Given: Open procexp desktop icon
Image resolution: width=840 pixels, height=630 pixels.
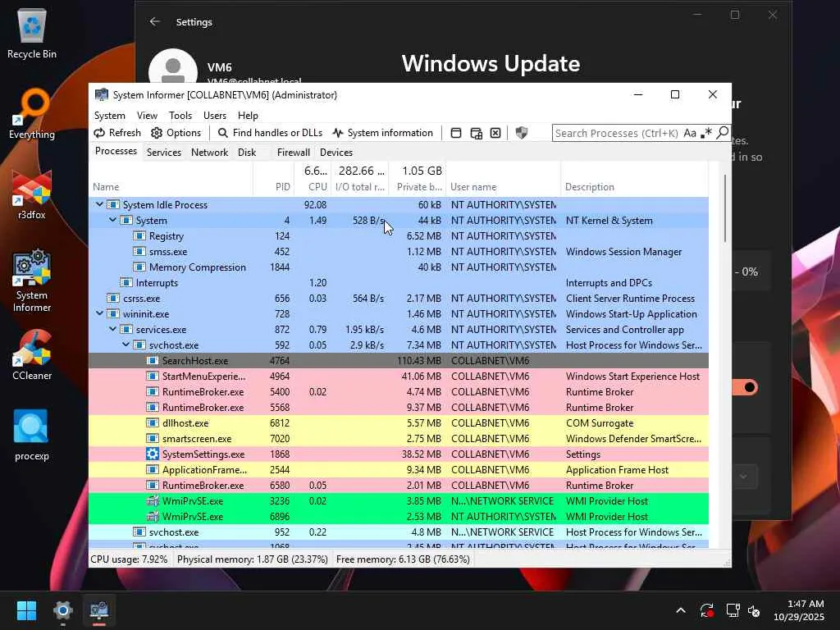Looking at the screenshot, I should [x=32, y=435].
